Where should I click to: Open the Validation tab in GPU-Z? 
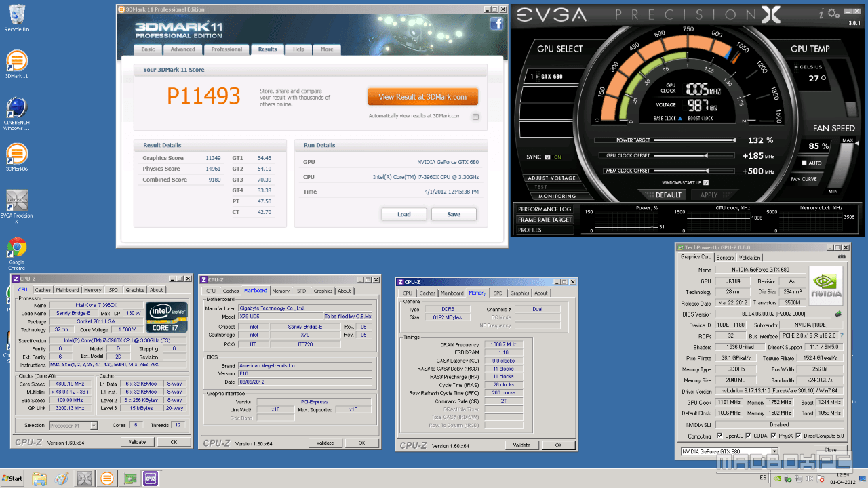tap(749, 258)
